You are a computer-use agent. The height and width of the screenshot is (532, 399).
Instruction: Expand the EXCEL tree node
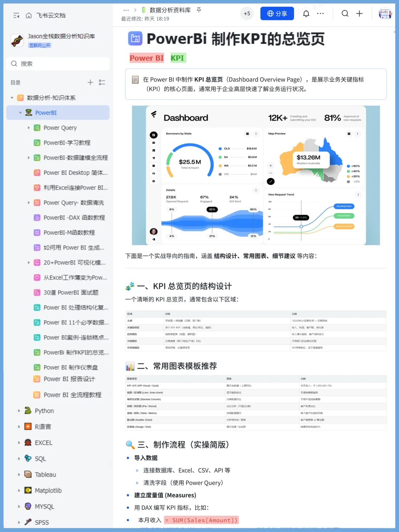tap(19, 443)
